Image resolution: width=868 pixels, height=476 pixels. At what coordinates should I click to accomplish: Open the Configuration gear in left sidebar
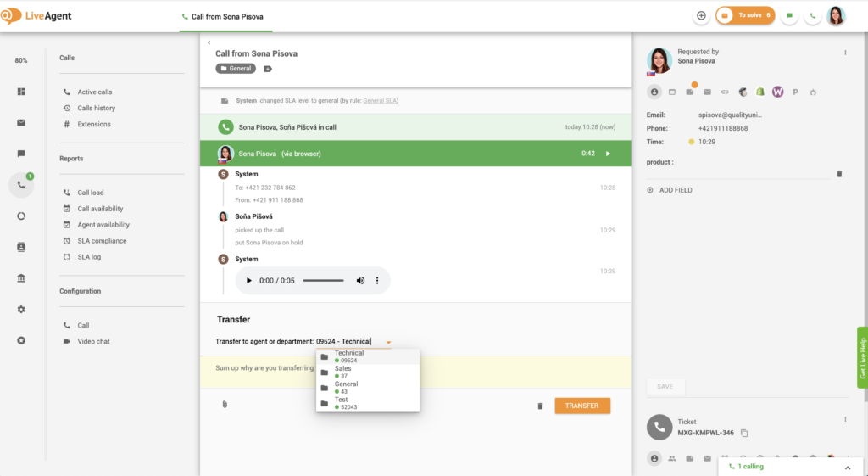[x=21, y=309]
